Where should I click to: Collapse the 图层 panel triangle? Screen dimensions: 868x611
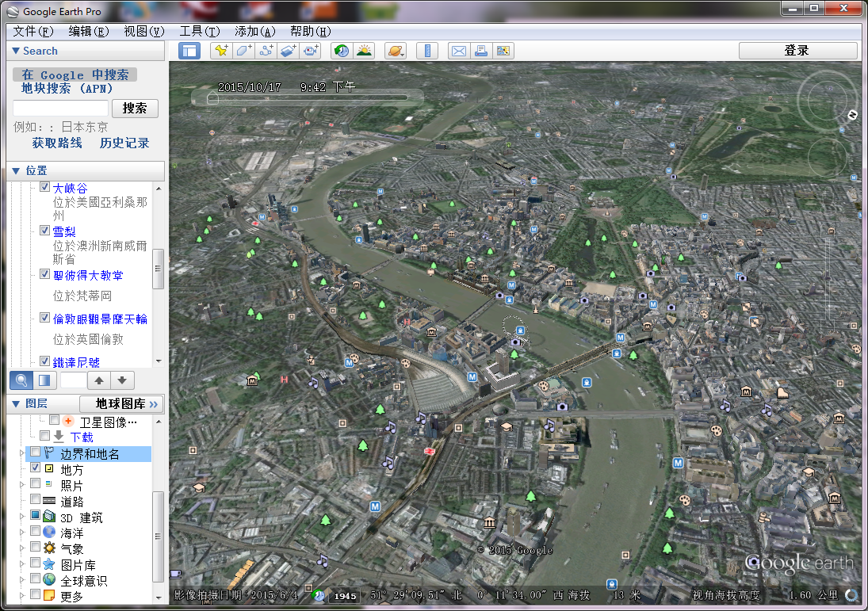16,404
